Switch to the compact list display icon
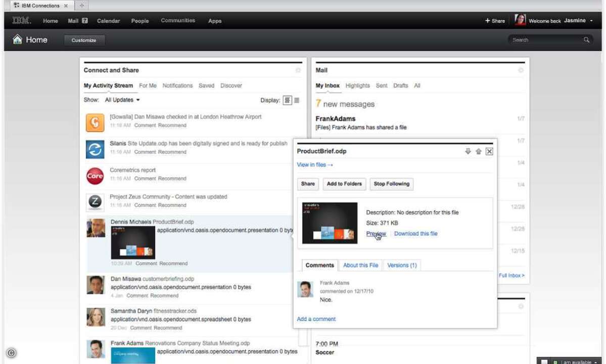The width and height of the screenshot is (606, 364). (x=297, y=100)
